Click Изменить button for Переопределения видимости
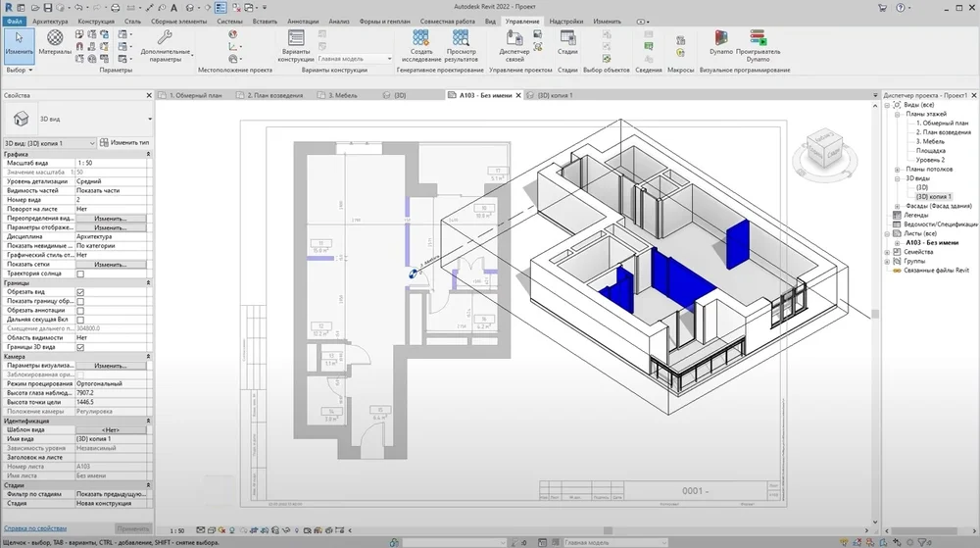The height and width of the screenshot is (548, 980). pyautogui.click(x=111, y=219)
